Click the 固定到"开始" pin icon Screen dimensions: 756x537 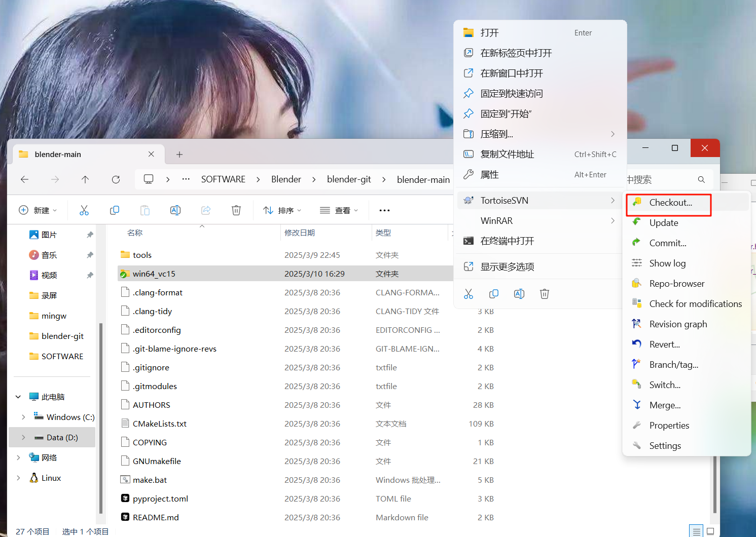[469, 113]
